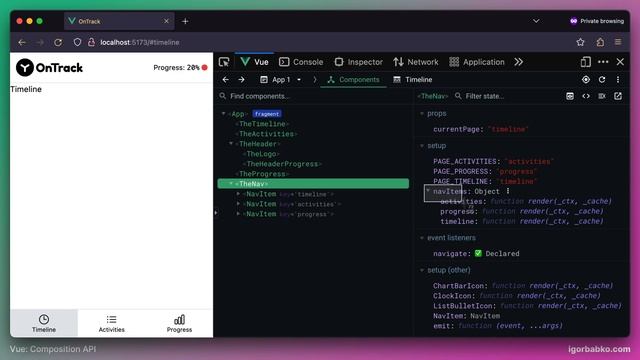Click the browser back arrow

point(22,42)
